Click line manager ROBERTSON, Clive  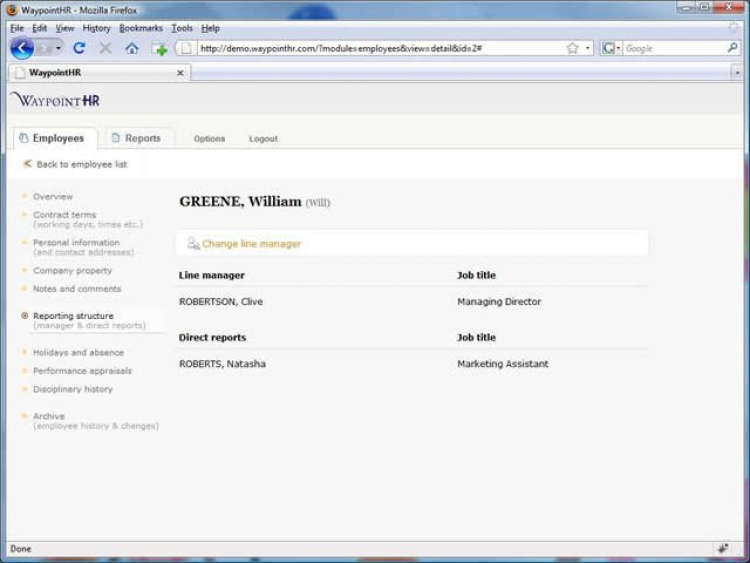pos(221,301)
